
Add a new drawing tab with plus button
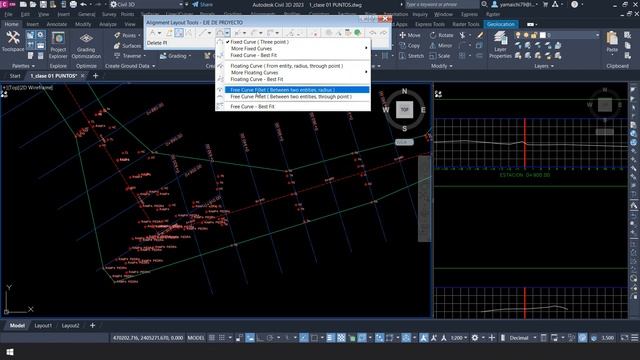click(x=96, y=76)
